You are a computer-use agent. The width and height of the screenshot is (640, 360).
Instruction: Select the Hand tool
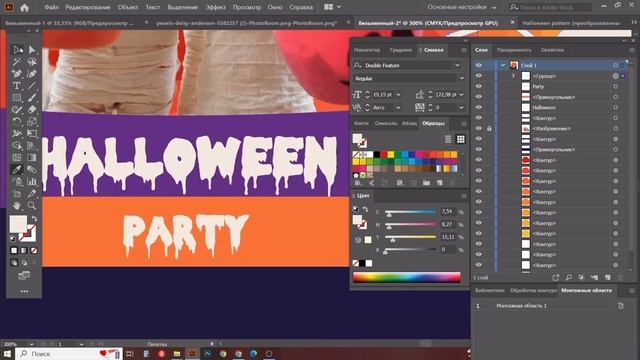17,205
